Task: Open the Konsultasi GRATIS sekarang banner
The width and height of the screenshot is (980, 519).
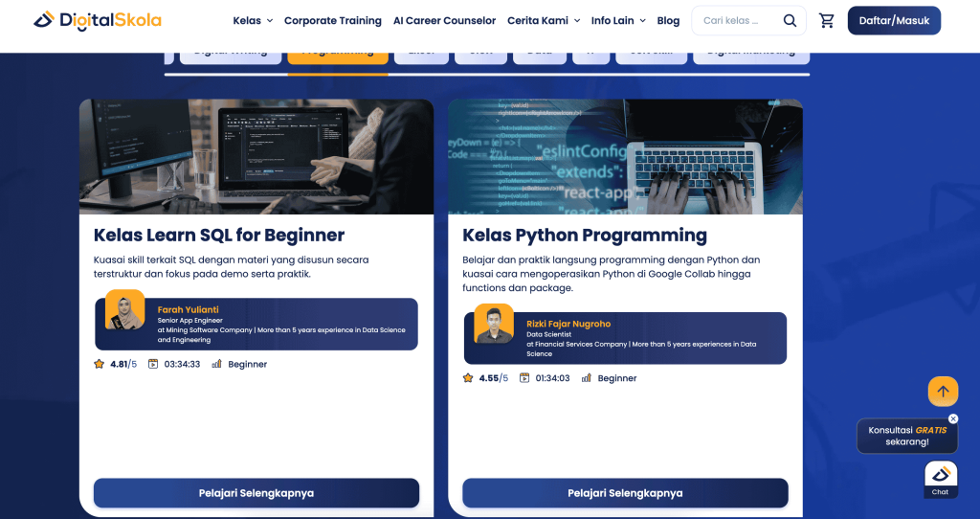Action: click(x=907, y=436)
